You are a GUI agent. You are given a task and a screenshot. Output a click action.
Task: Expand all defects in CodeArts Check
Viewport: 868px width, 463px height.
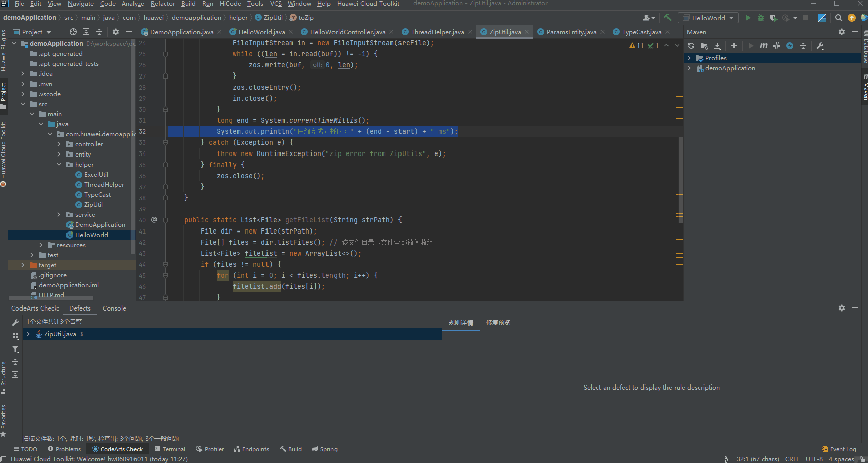click(15, 375)
